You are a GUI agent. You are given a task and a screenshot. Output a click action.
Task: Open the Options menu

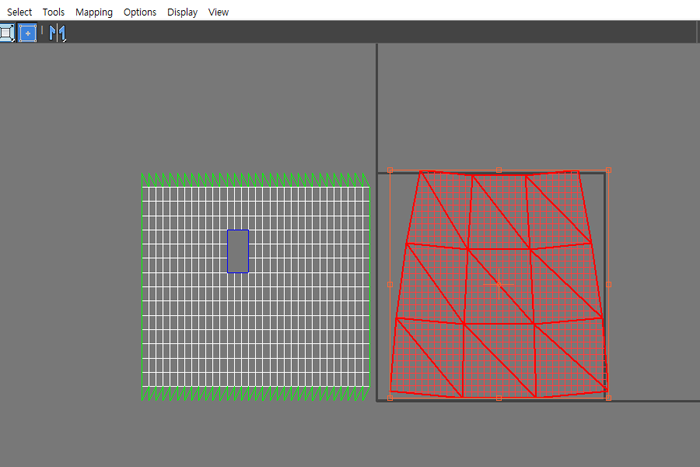click(140, 12)
